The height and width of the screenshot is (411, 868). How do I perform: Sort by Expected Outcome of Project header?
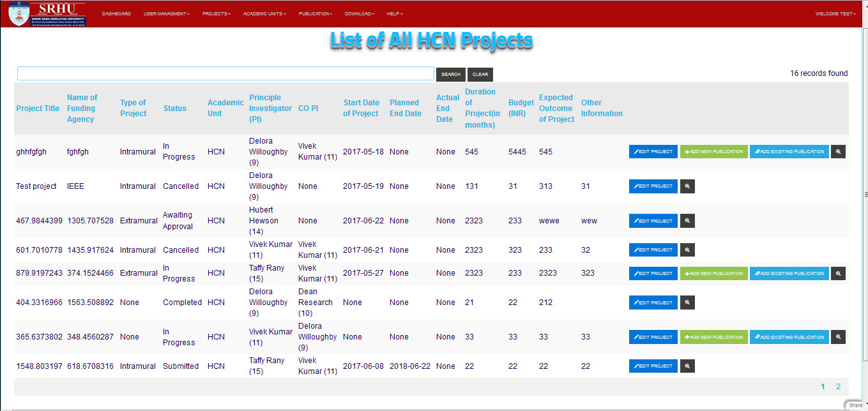[556, 108]
